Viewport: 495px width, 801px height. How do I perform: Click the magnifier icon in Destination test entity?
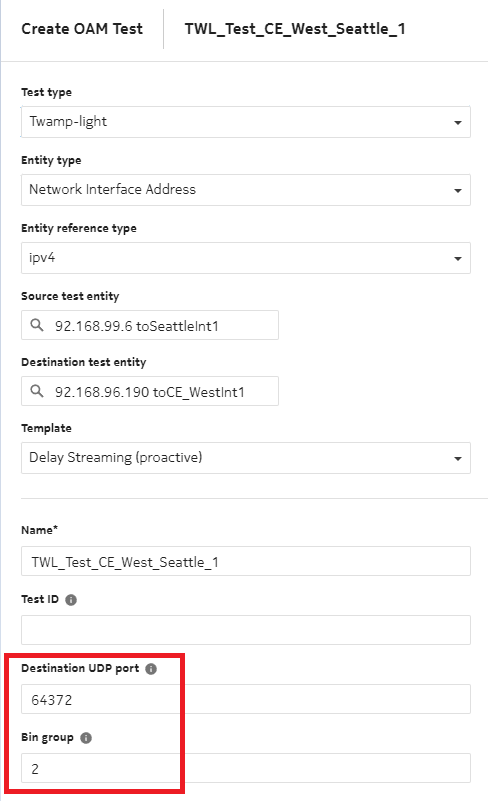pos(37,391)
